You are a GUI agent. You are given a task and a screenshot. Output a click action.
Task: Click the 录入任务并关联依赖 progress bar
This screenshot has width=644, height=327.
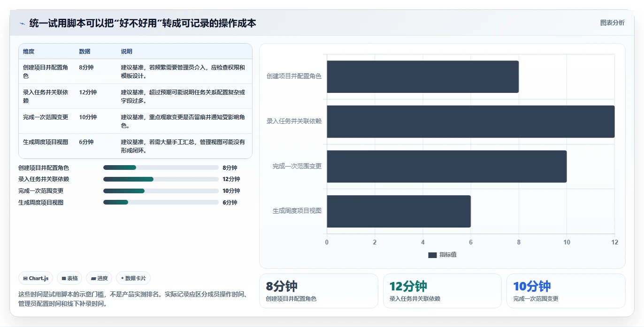[161, 179]
